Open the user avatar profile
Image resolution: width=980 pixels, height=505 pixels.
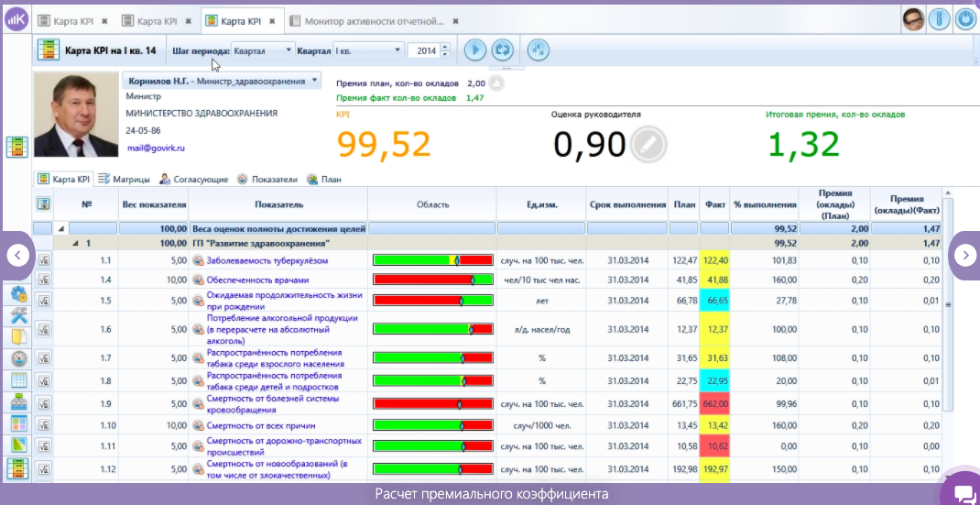click(x=913, y=20)
